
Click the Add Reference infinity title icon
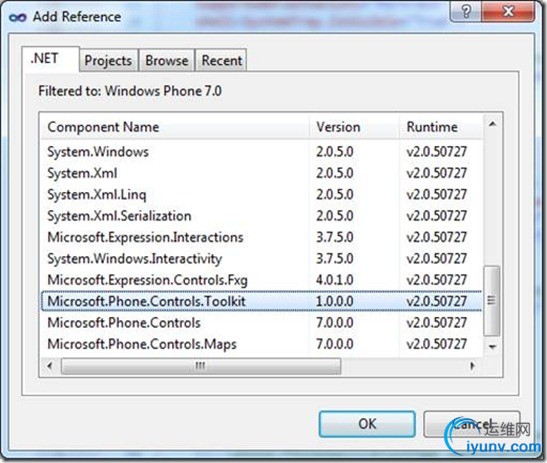click(17, 17)
